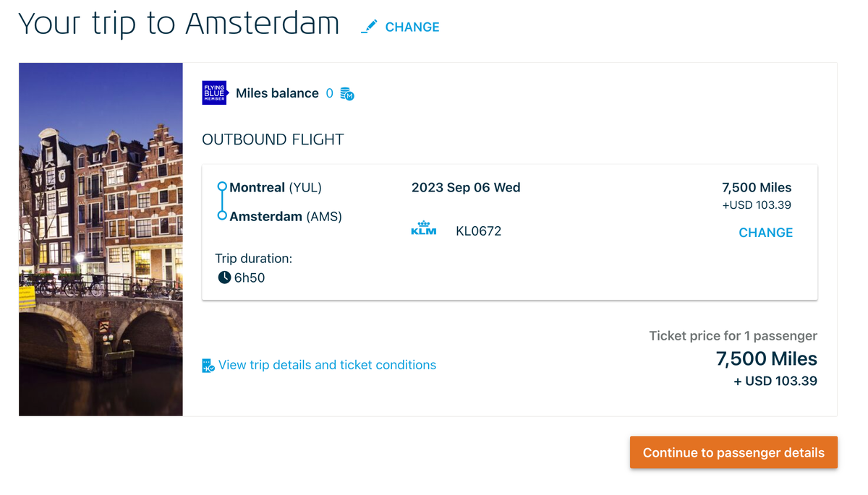The width and height of the screenshot is (868, 495).
Task: Click CHANGE next to Your trip to Amsterdam
Action: [412, 27]
